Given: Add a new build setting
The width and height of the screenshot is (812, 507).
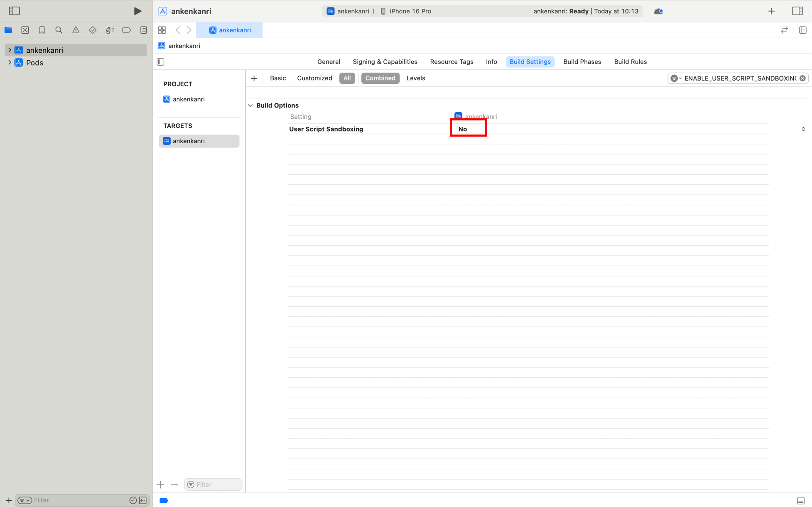Looking at the screenshot, I should (254, 78).
